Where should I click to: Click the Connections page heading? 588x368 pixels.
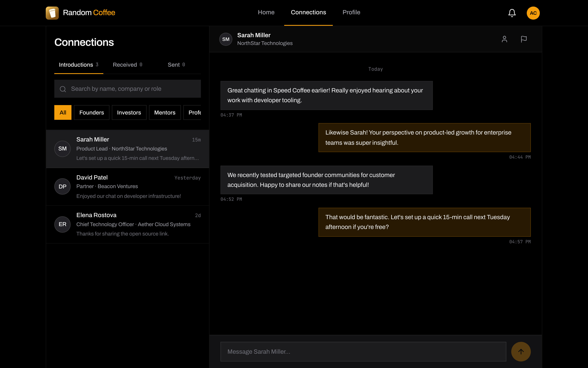click(84, 42)
